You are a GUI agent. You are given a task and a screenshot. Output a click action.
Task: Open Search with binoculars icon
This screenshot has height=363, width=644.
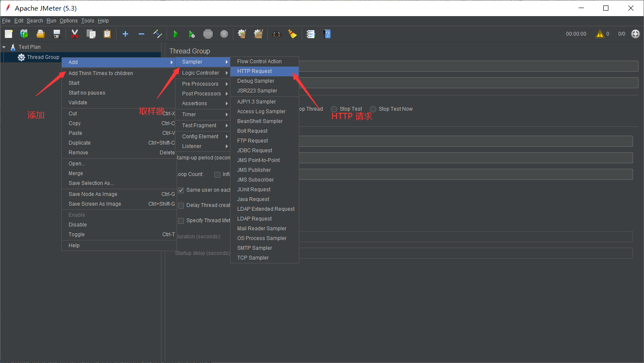pyautogui.click(x=277, y=34)
